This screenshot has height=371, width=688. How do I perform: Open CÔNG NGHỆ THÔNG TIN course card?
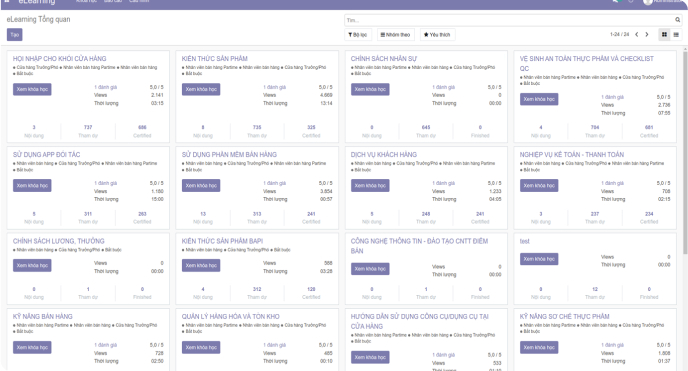click(x=419, y=246)
